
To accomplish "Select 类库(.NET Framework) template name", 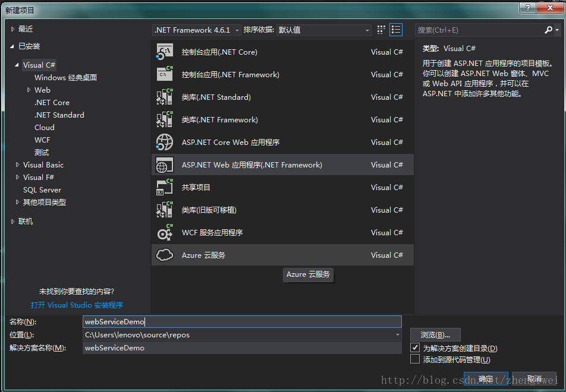I will [219, 119].
